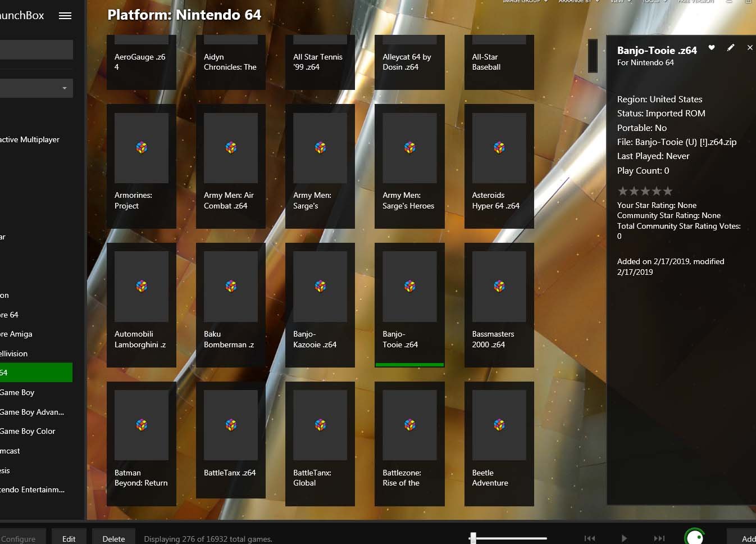Screen dimensions: 756x544
Task: Skip to previous music track
Action: coord(590,538)
